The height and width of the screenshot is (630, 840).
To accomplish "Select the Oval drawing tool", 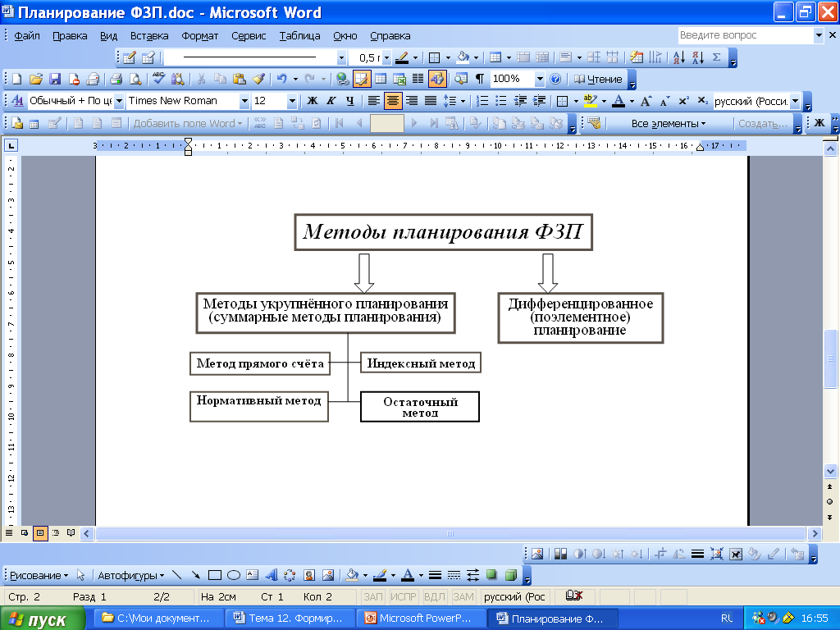I will (234, 575).
